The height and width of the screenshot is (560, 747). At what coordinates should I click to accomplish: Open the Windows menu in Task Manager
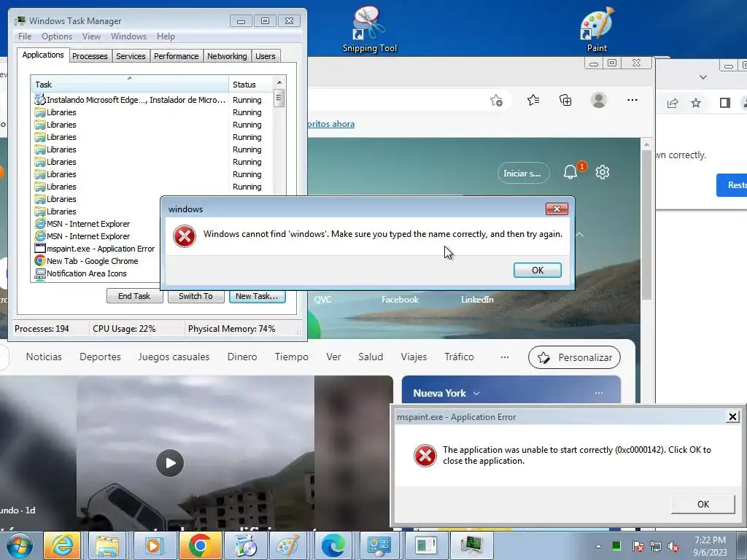coord(128,36)
